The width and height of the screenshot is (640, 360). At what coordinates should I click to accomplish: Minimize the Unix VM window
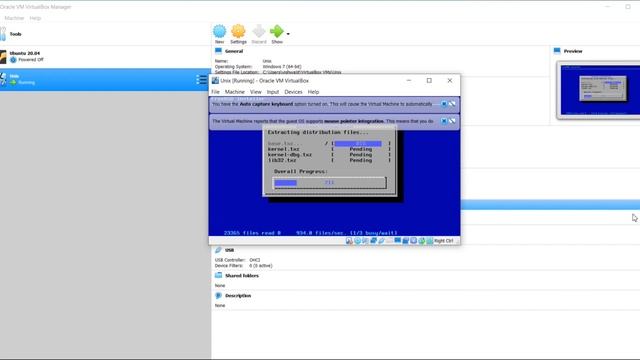point(409,80)
